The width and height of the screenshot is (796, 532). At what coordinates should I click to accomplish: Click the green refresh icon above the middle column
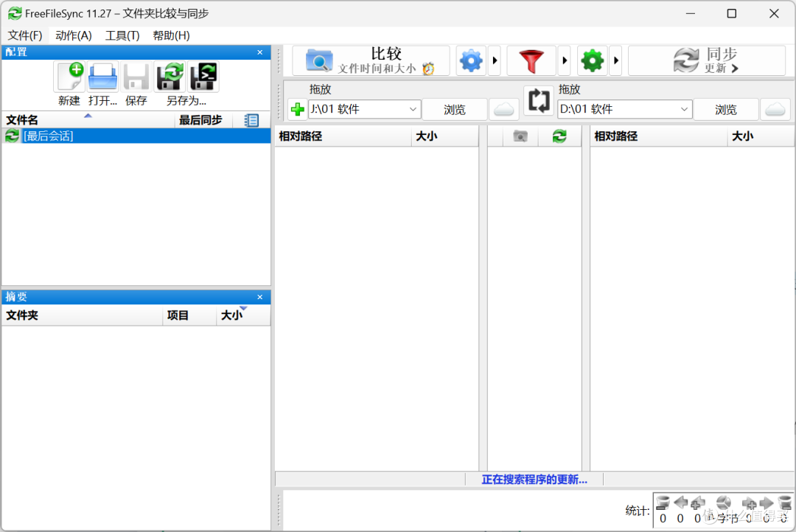pyautogui.click(x=559, y=136)
